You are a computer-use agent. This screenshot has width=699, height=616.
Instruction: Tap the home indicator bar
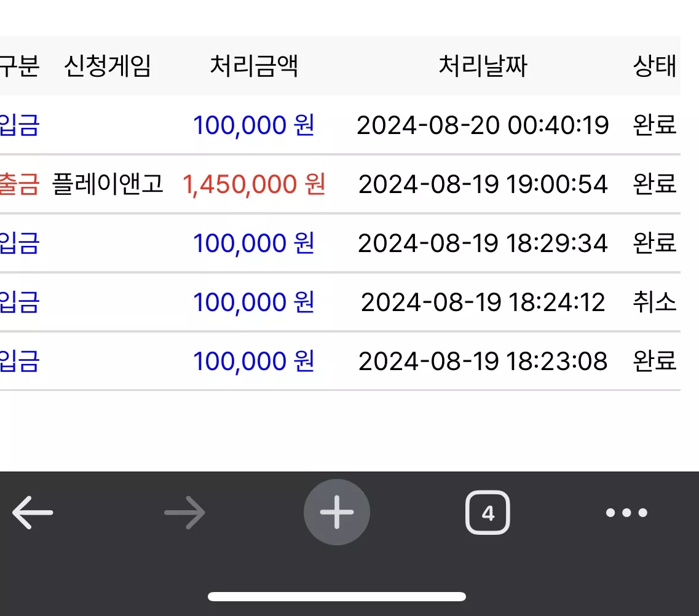pos(337,596)
